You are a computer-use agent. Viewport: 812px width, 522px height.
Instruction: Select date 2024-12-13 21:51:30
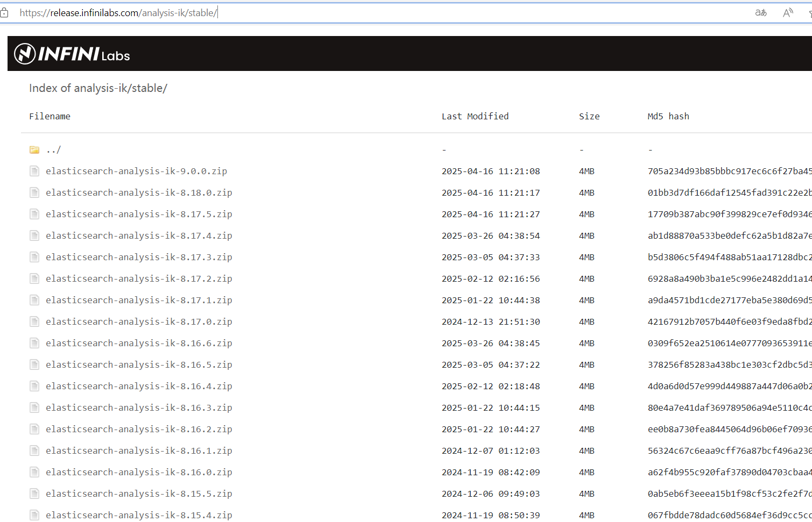tap(491, 321)
